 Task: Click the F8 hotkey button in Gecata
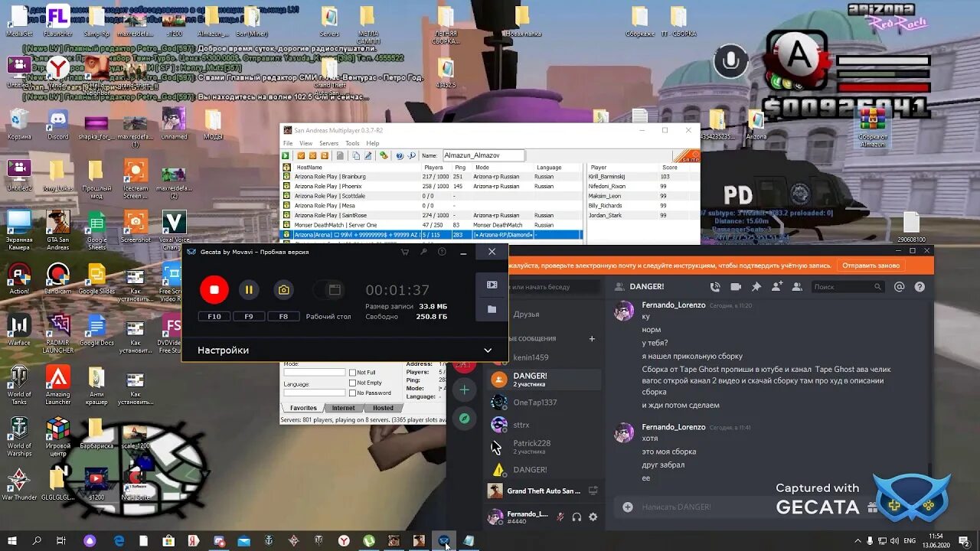(283, 316)
